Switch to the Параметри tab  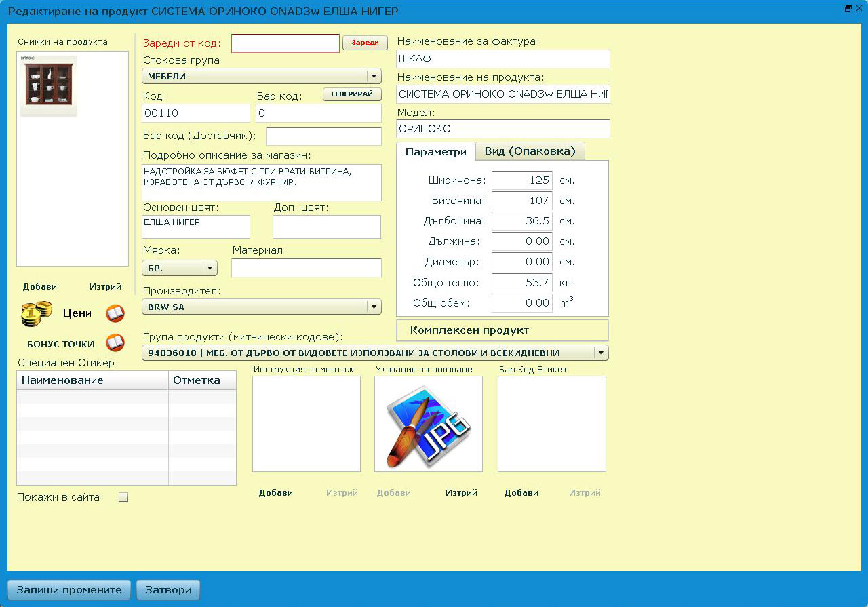tap(435, 151)
